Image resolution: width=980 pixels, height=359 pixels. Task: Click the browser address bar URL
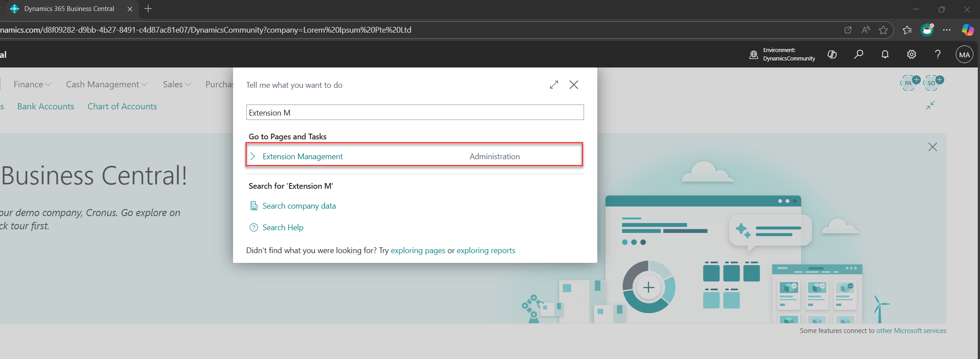click(206, 30)
